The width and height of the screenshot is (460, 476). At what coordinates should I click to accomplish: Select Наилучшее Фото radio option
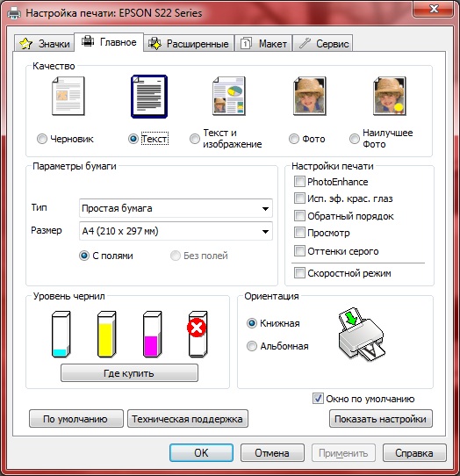[x=355, y=139]
